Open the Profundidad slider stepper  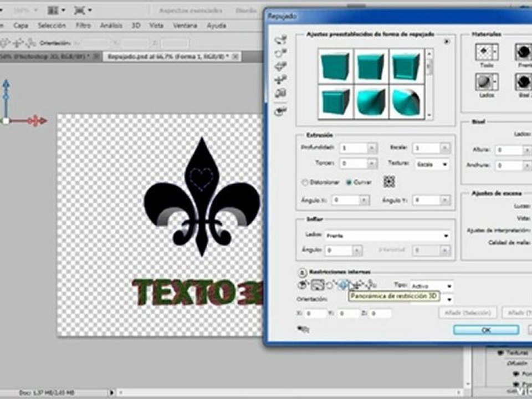tap(372, 148)
